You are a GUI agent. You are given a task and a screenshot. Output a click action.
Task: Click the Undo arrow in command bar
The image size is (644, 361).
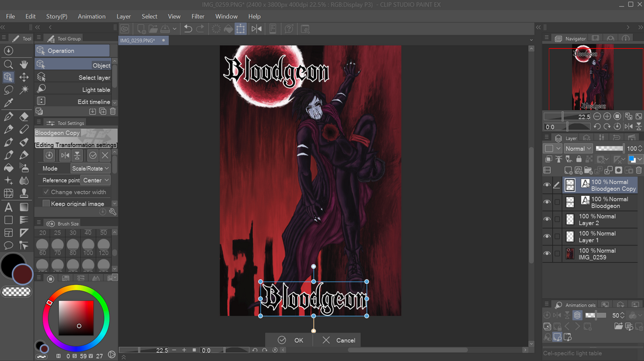(188, 29)
